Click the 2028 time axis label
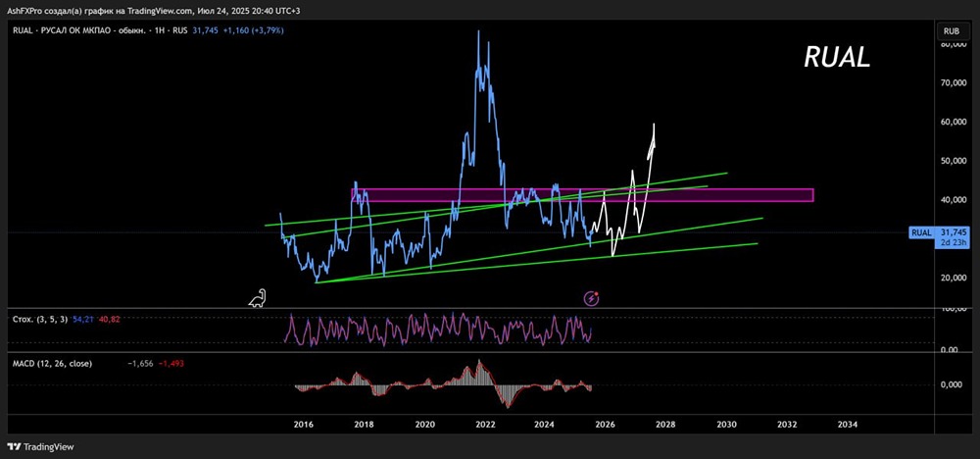The width and height of the screenshot is (980, 459). [665, 424]
